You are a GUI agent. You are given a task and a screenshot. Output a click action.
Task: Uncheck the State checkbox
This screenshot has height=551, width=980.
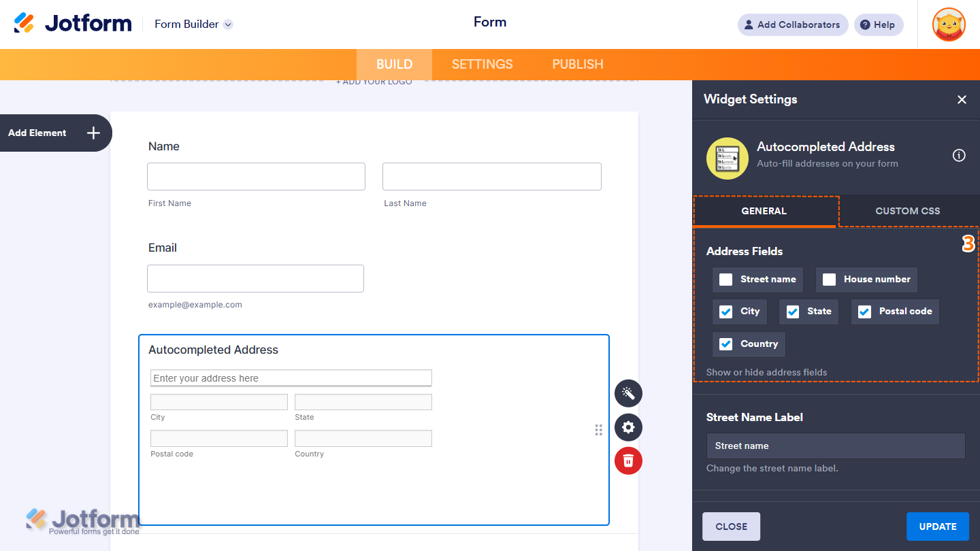(x=793, y=312)
